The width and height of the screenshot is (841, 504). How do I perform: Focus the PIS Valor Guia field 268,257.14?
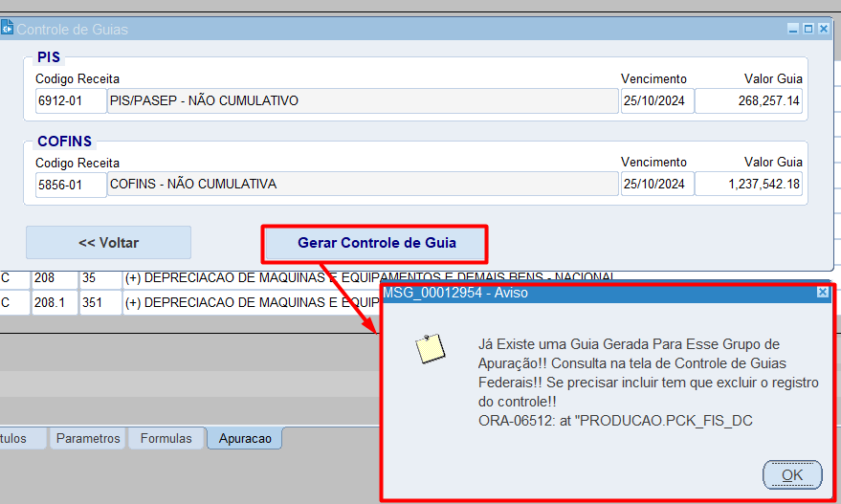tap(748, 101)
